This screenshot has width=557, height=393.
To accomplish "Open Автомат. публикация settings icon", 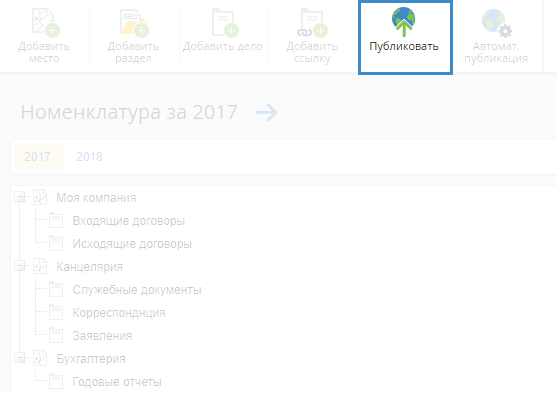I will click(497, 23).
